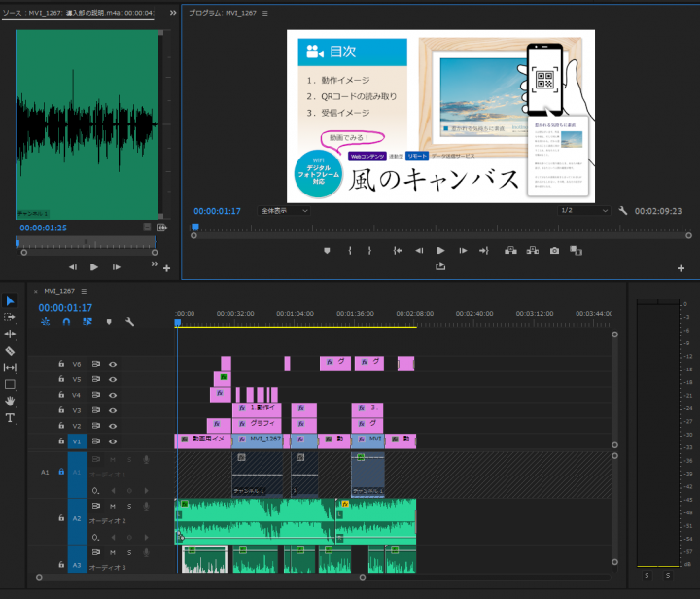Toggle timeline Snap magnet icon
Screen dimensions: 700x599
66,321
